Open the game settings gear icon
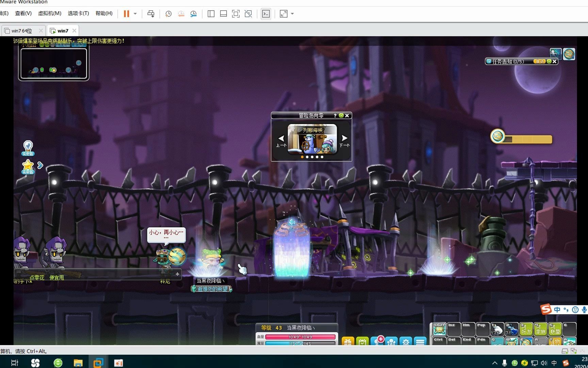This screenshot has width=588, height=368. pyautogui.click(x=406, y=341)
